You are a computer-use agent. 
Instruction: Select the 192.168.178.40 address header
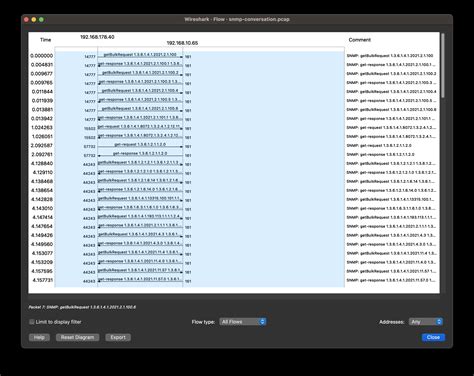pyautogui.click(x=97, y=37)
